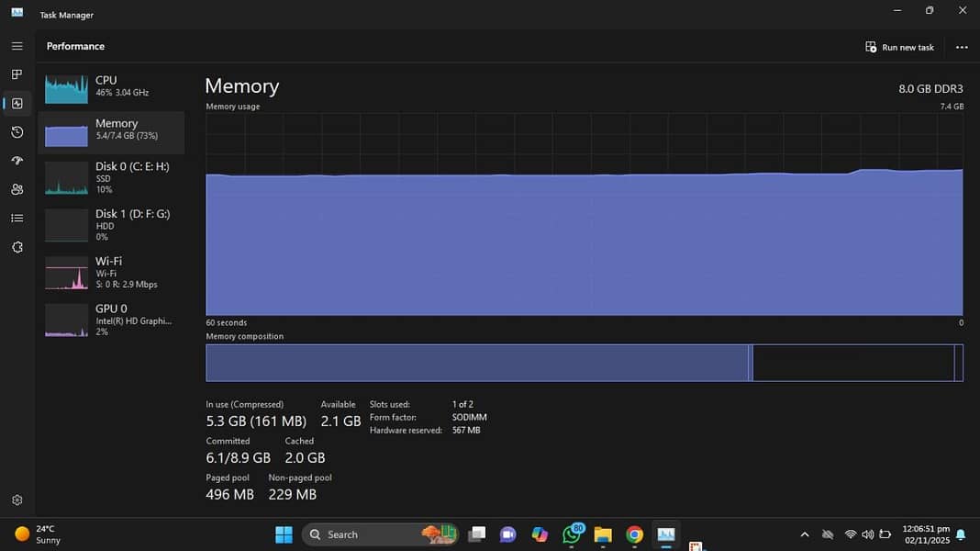
Task: Open the Services page icon
Action: [x=17, y=247]
